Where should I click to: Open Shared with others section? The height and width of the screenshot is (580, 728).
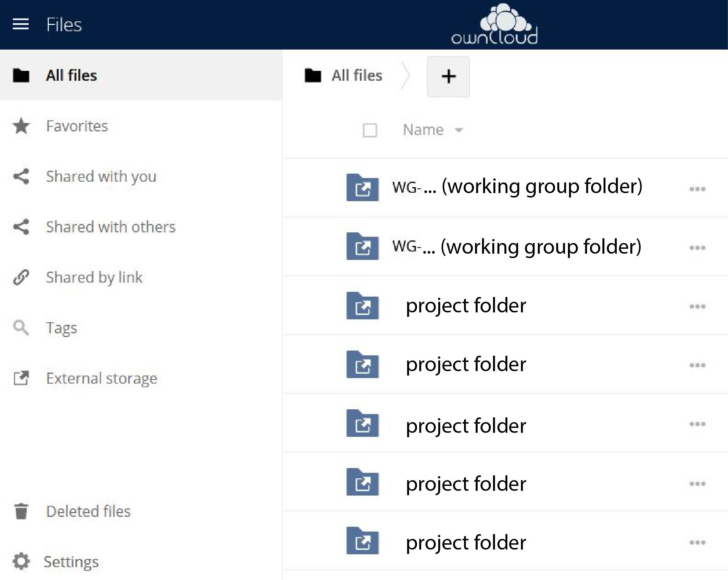click(111, 227)
